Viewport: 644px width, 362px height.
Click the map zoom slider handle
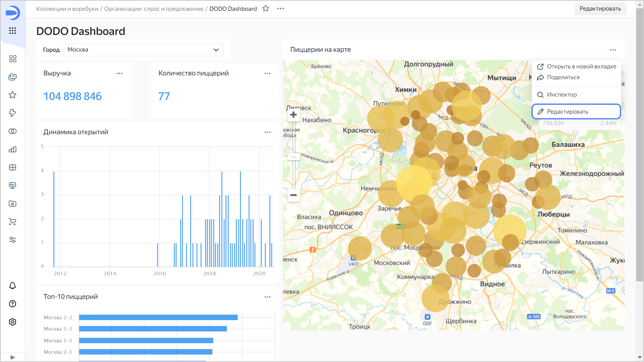click(294, 157)
